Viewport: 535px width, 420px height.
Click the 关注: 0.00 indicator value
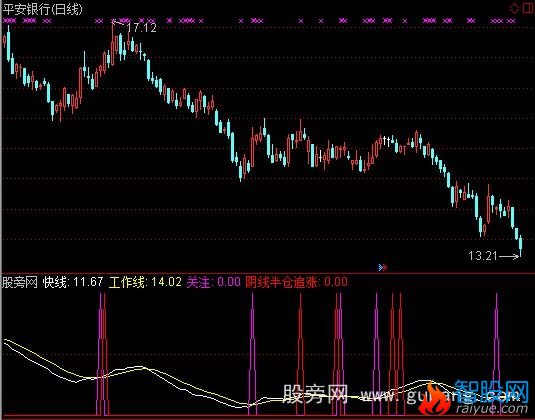[214, 282]
